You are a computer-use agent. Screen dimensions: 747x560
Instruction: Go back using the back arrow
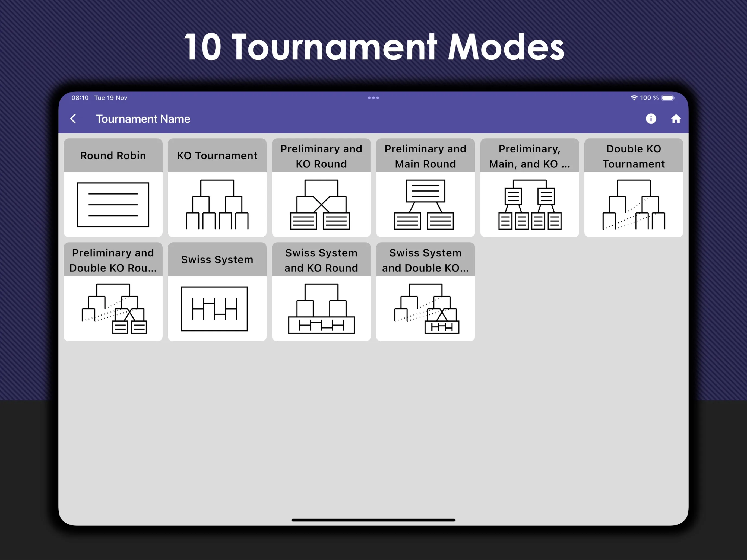(x=73, y=119)
